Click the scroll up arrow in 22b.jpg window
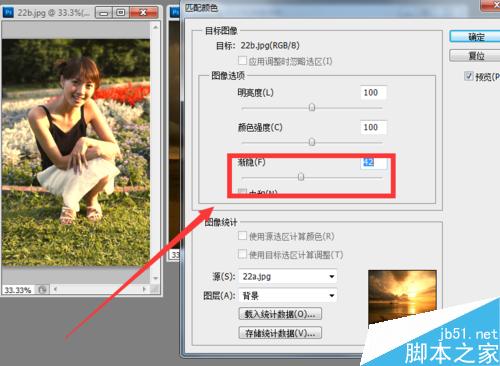The image size is (500, 366). pos(156,27)
